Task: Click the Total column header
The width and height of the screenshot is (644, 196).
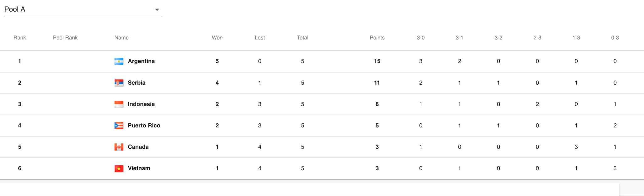Action: click(303, 38)
